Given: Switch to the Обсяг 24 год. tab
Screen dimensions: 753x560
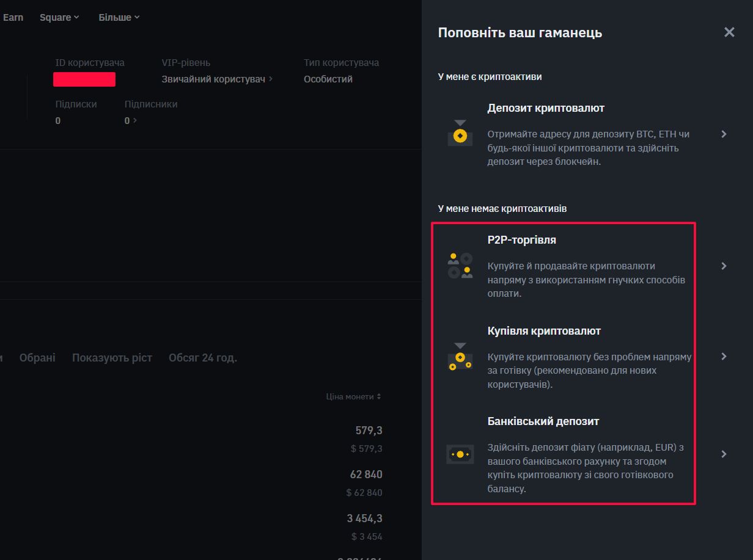Looking at the screenshot, I should tap(203, 357).
